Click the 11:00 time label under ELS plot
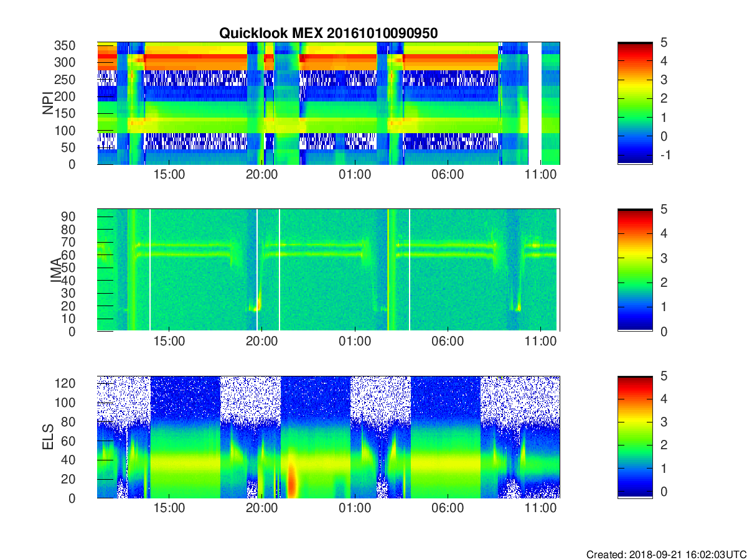Image resolution: width=747 pixels, height=560 pixels. [541, 509]
